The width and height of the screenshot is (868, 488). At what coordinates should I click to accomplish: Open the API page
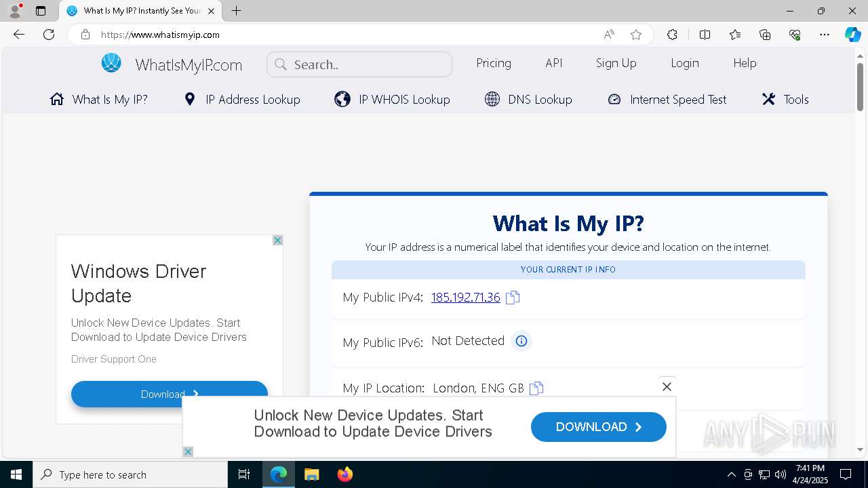pos(554,63)
